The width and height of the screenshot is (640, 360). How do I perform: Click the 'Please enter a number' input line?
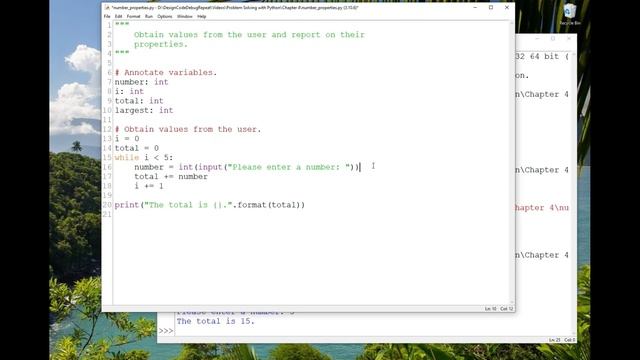tap(247, 167)
